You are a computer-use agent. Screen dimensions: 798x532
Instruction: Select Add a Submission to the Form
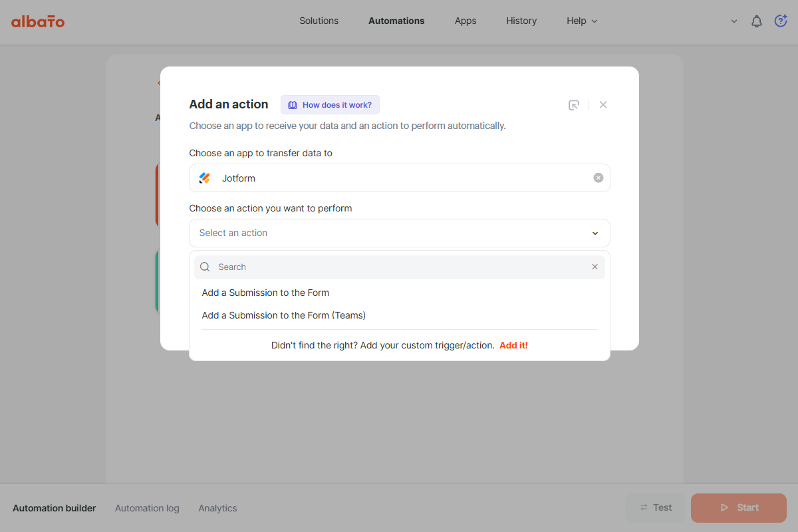[x=265, y=293]
